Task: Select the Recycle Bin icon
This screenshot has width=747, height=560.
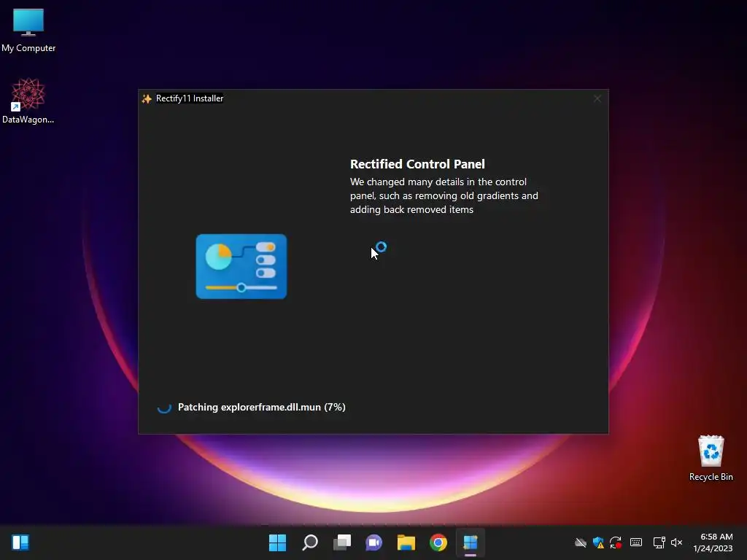Action: coord(711,458)
